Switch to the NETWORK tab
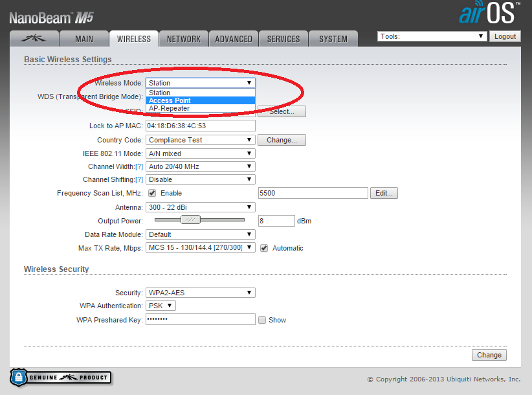Screen dimensions: 532x395 point(184,39)
